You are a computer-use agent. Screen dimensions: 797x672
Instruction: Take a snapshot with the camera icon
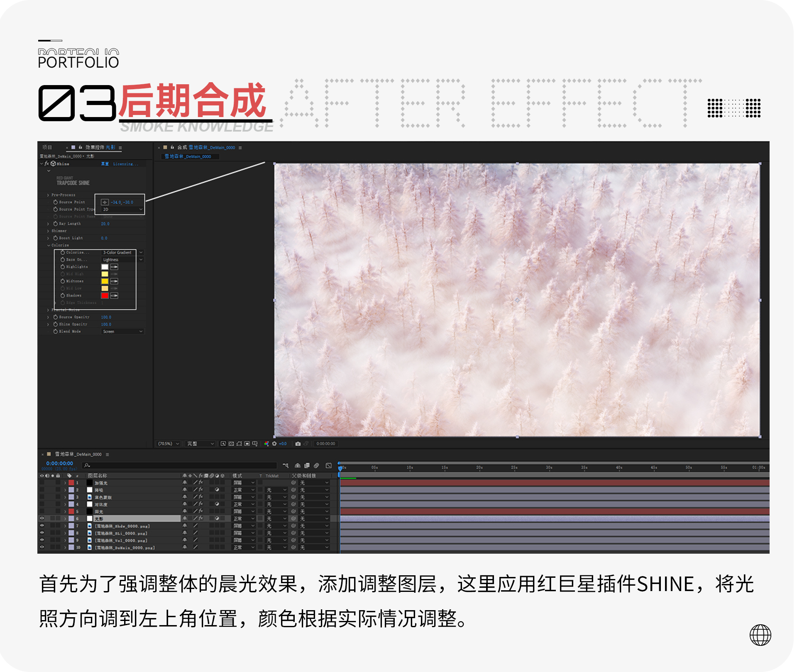(x=298, y=444)
